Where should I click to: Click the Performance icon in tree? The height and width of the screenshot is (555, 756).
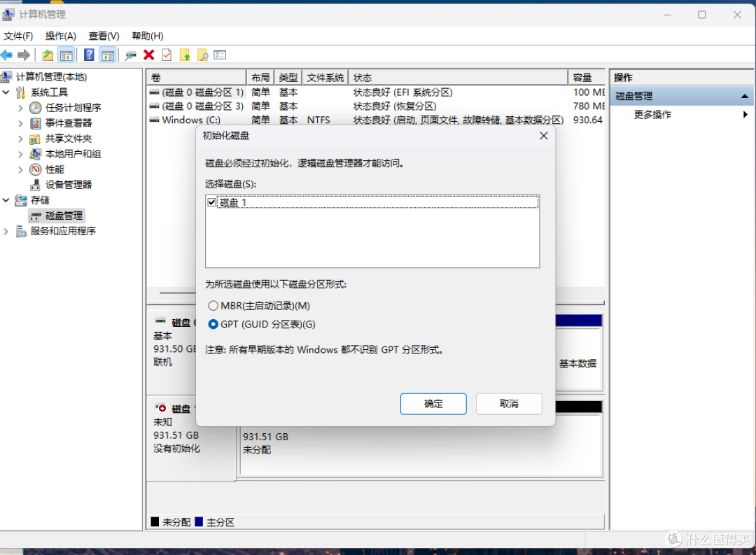pos(36,169)
